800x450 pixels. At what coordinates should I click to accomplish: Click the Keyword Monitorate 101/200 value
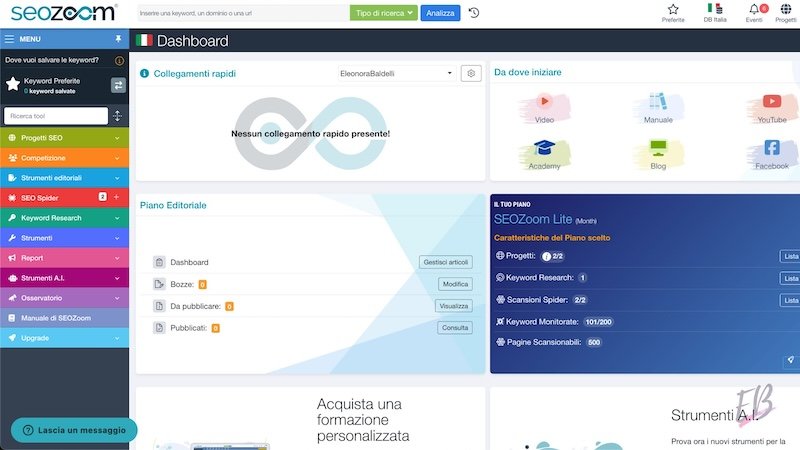coord(598,322)
